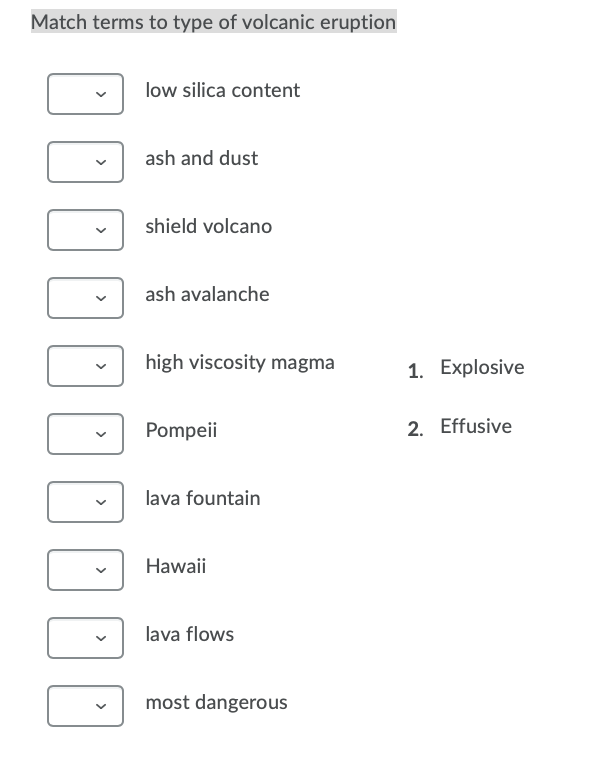Open the dropdown for ash and dust
The height and width of the screenshot is (776, 616).
point(85,162)
